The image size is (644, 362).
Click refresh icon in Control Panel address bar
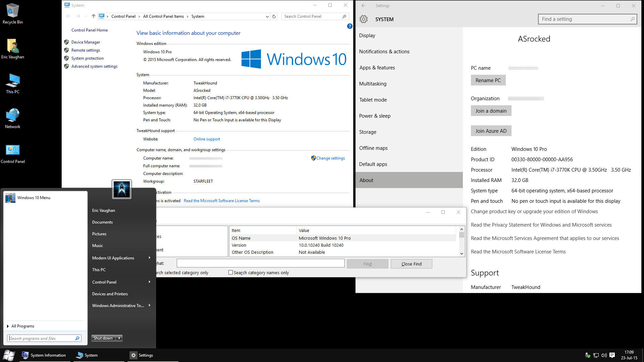[274, 16]
